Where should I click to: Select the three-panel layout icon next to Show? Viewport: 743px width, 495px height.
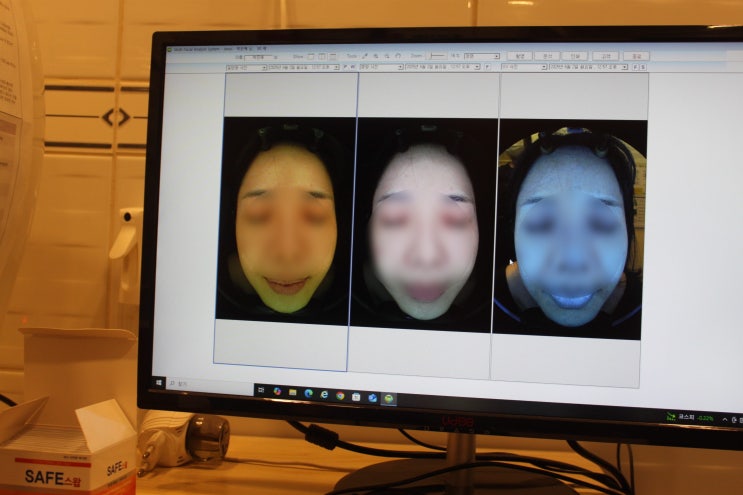(333, 57)
